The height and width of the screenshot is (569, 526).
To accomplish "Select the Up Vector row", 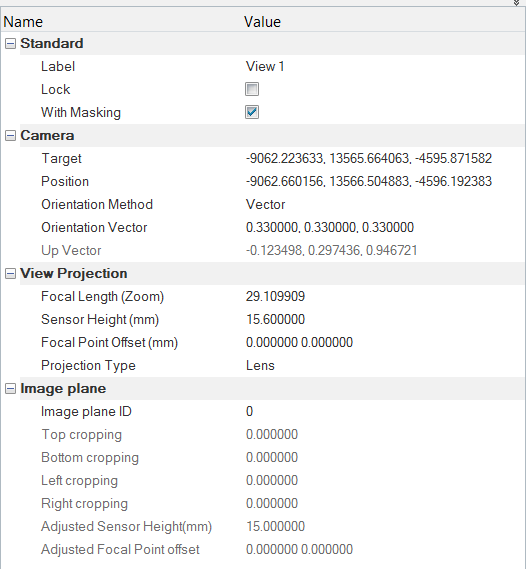I will [x=263, y=250].
